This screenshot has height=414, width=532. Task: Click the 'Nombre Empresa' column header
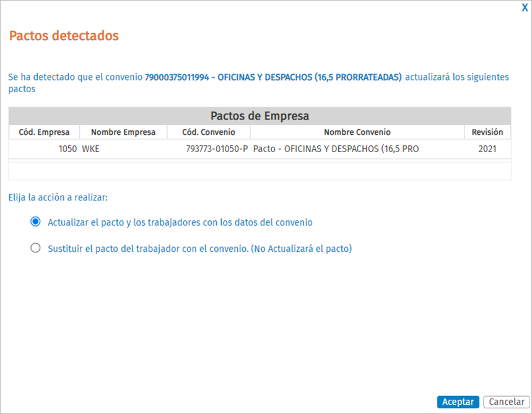click(123, 132)
